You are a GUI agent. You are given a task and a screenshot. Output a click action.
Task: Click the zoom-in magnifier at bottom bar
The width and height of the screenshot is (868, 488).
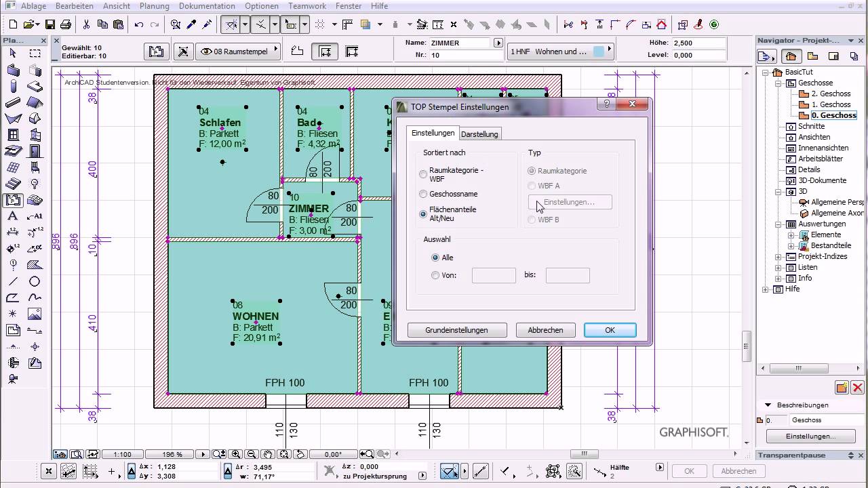pyautogui.click(x=236, y=454)
